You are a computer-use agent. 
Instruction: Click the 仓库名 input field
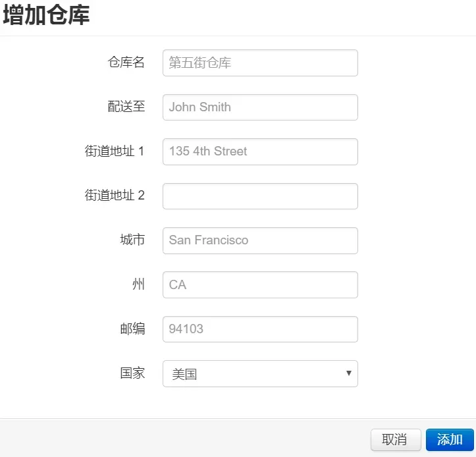pyautogui.click(x=260, y=63)
